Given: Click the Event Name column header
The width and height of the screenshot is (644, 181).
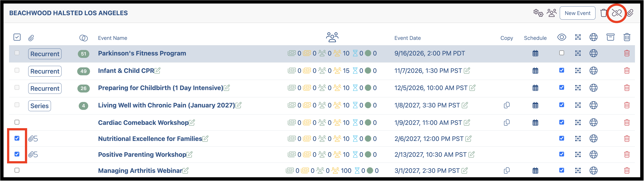Looking at the screenshot, I should [112, 38].
